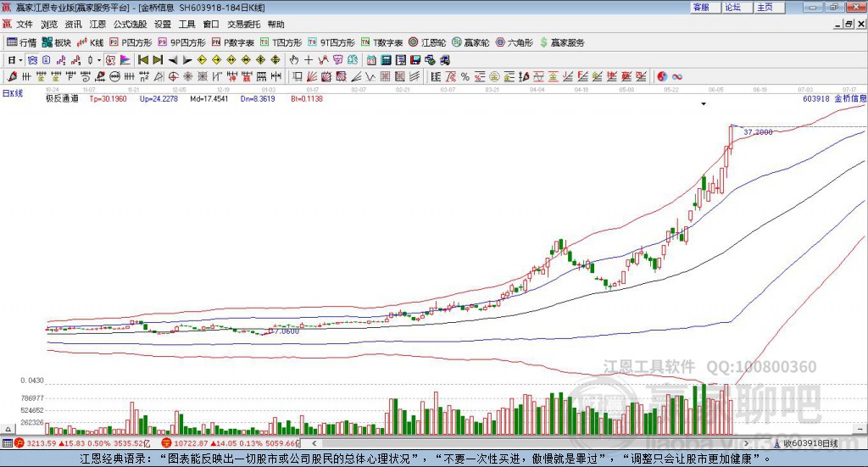
Task: Click the 极反通道 indicator name
Action: click(x=62, y=98)
